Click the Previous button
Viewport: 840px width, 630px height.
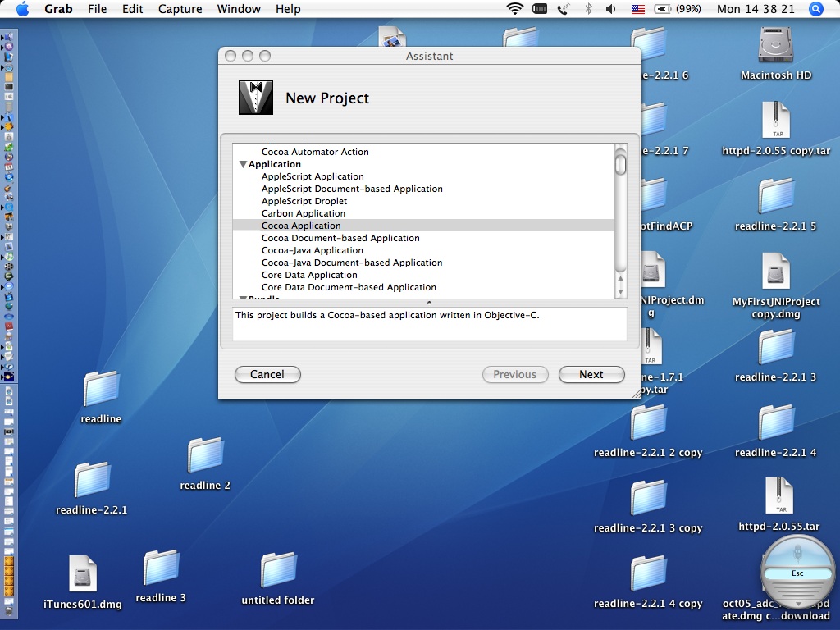(x=515, y=374)
